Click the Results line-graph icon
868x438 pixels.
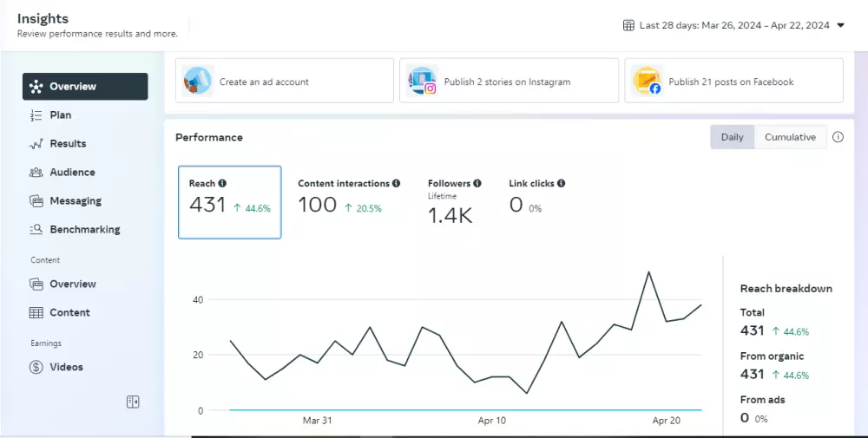(x=36, y=144)
